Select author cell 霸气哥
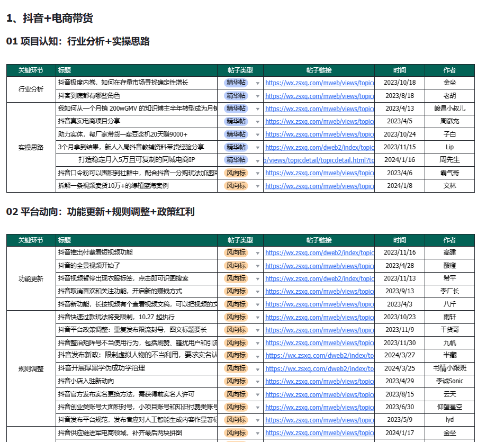This screenshot has height=442, width=504. (x=449, y=173)
